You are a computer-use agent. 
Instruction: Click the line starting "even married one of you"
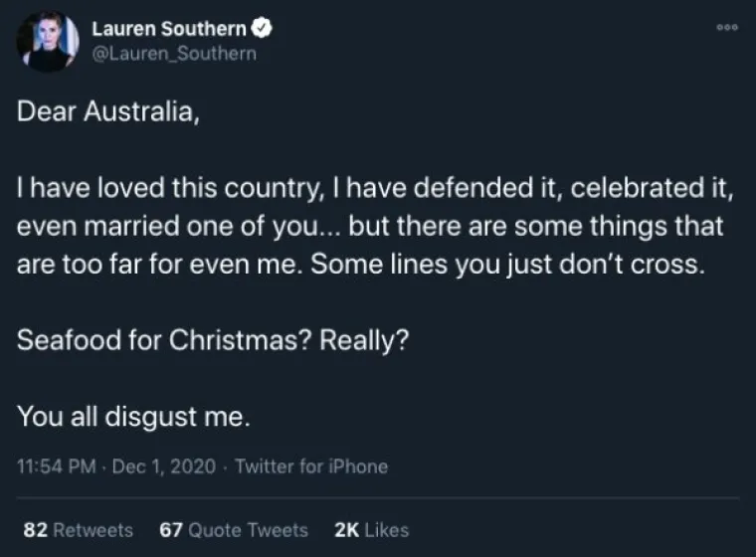pyautogui.click(x=370, y=226)
